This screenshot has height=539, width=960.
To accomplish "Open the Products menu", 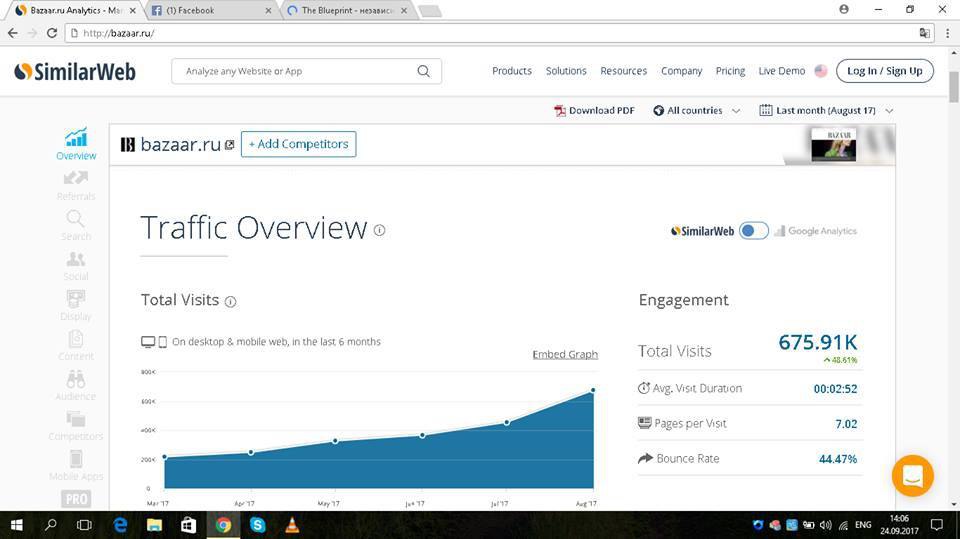I will click(x=512, y=71).
